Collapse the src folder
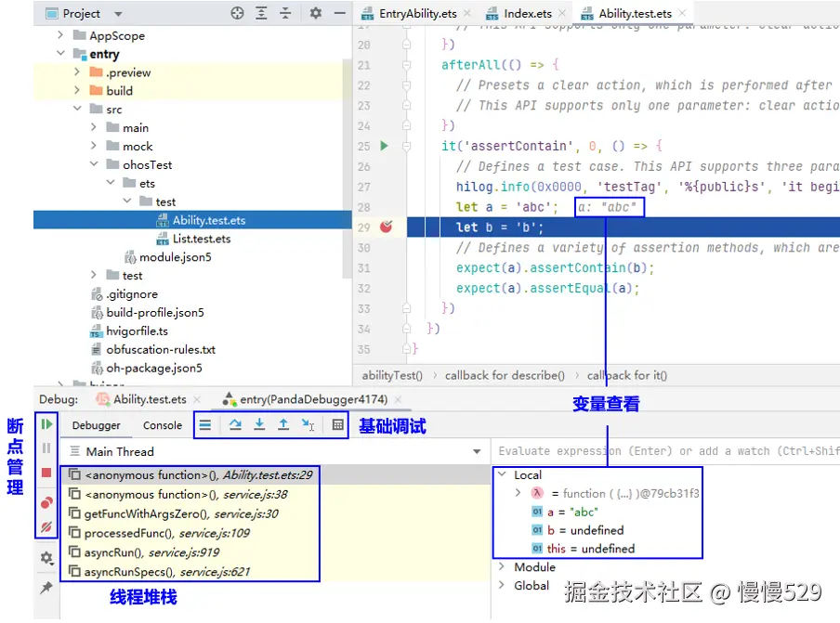The height and width of the screenshot is (623, 840). (77, 109)
